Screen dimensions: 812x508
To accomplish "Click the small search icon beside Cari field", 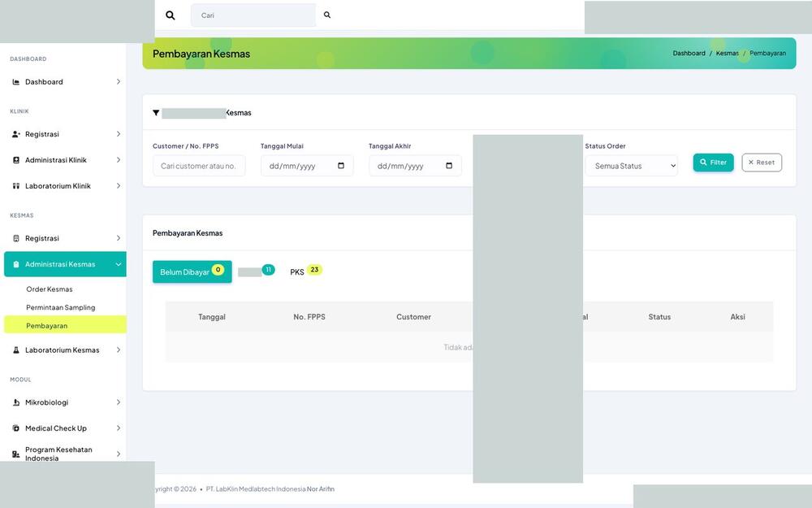I will point(327,15).
